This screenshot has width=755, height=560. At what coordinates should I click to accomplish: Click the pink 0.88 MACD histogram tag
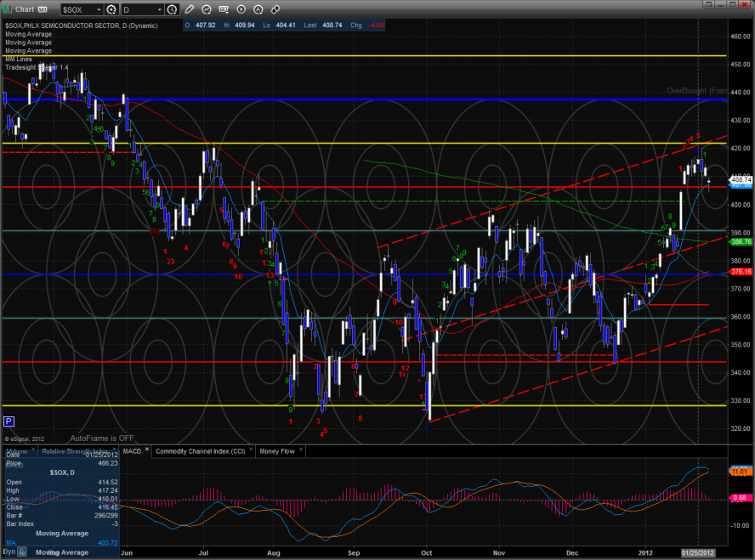(x=740, y=497)
